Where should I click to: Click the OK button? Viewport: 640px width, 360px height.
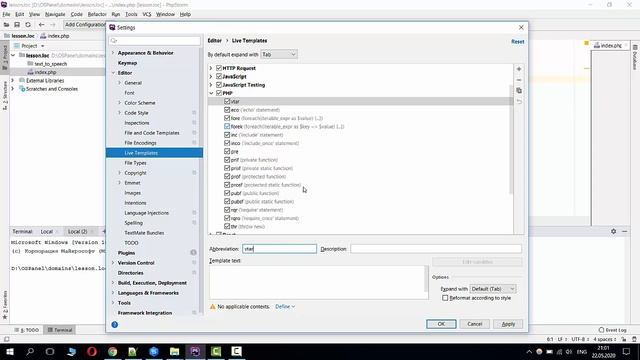click(441, 324)
